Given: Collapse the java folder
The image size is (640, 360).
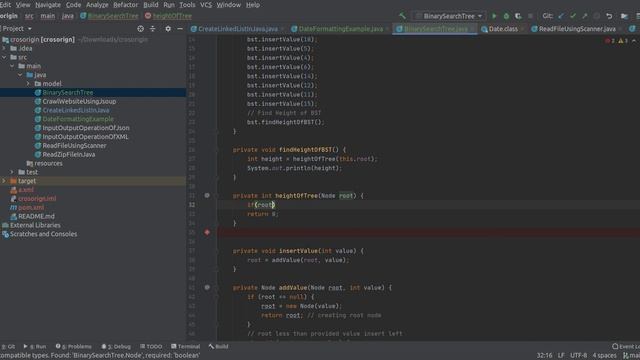Looking at the screenshot, I should [20, 75].
